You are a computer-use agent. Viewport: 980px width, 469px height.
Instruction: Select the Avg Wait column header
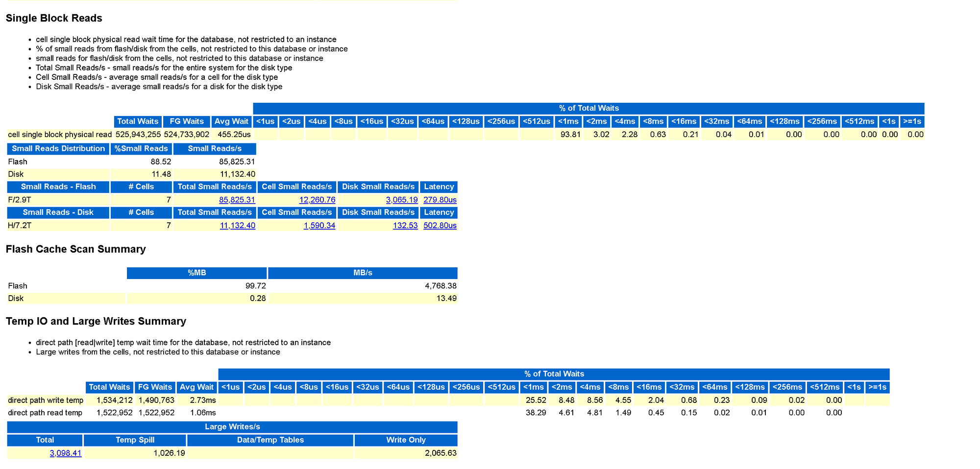point(231,121)
